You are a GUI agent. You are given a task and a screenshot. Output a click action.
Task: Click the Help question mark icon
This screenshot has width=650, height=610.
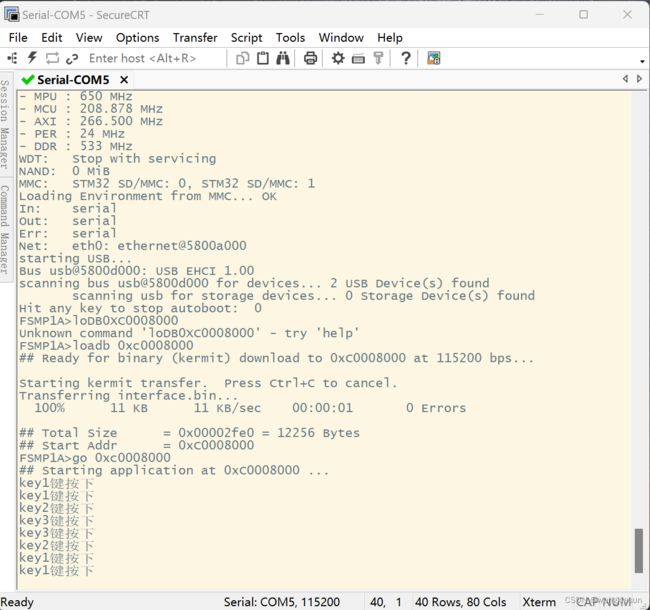tap(406, 58)
